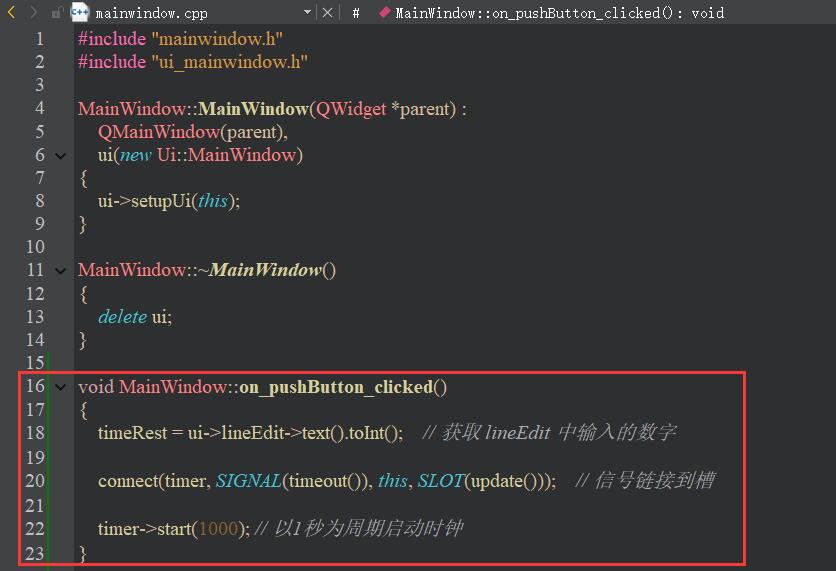Click the hash symbol navigation icon
836x571 pixels.
[356, 13]
